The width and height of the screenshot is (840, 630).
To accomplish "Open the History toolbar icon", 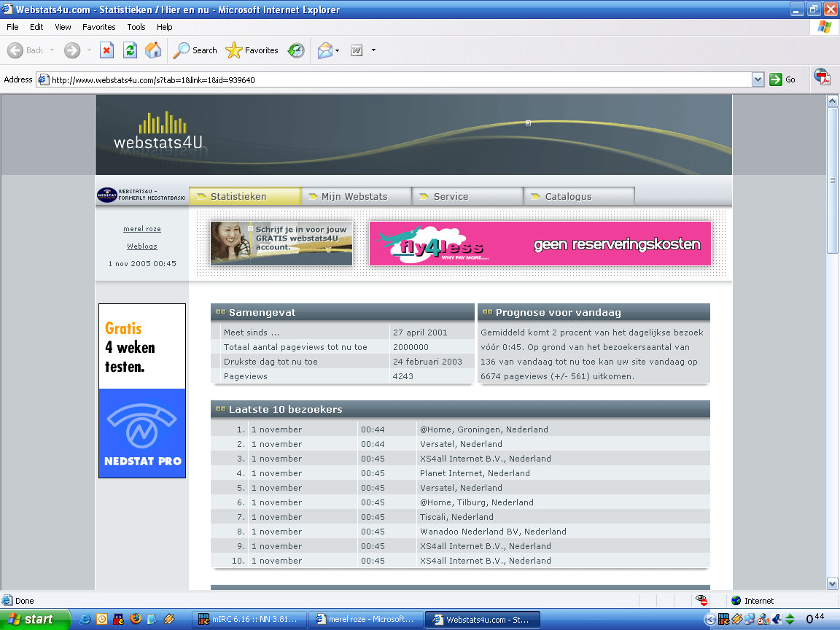I will click(296, 50).
